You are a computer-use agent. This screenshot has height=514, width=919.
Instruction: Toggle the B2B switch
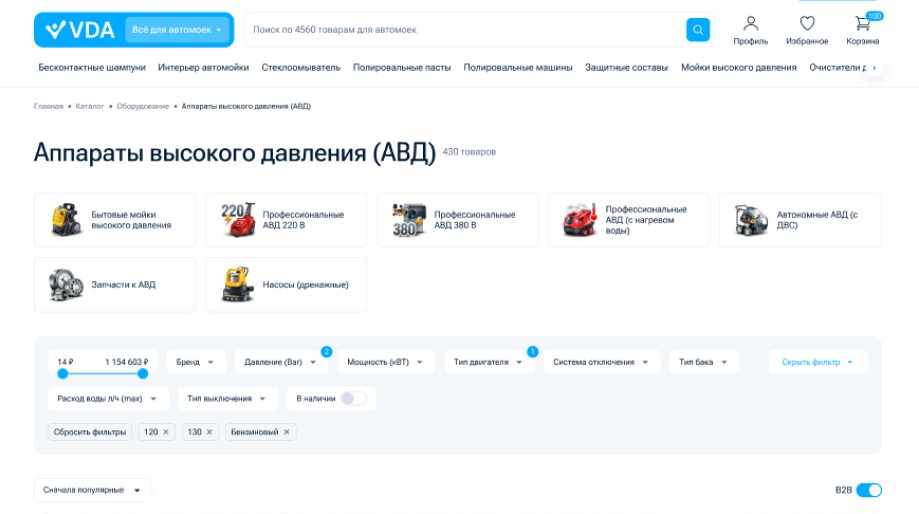[x=869, y=490]
